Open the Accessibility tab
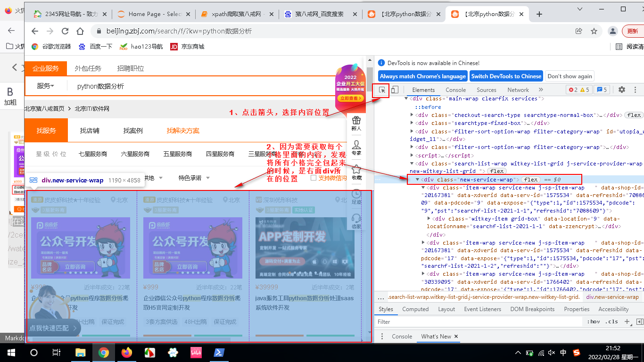 click(613, 309)
